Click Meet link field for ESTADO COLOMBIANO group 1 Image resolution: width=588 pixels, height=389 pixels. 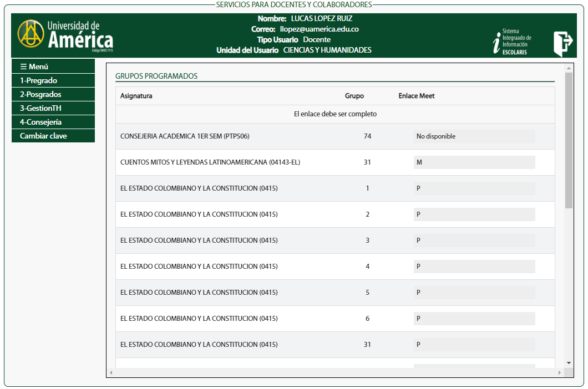pyautogui.click(x=474, y=188)
